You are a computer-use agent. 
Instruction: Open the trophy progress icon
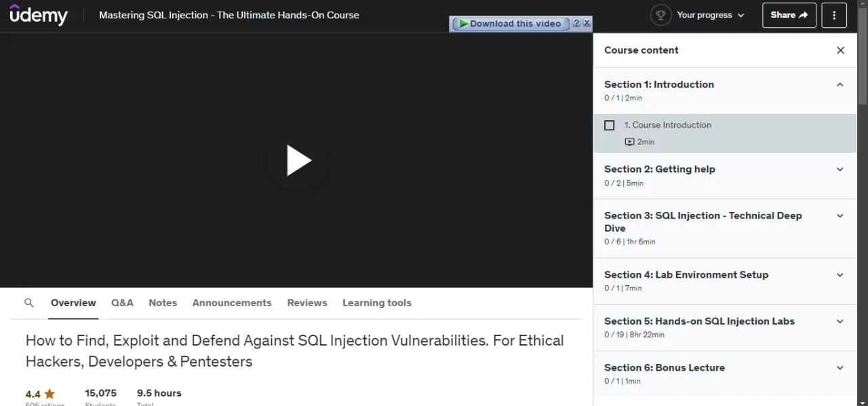[660, 15]
